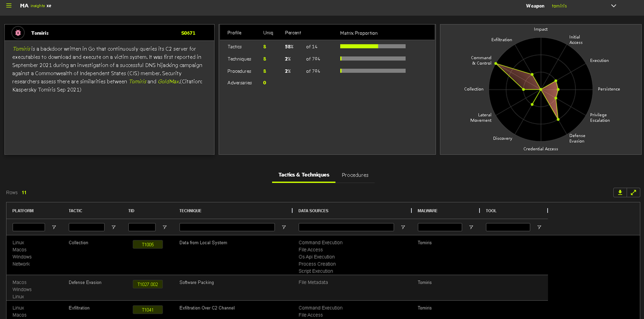Click the Initial Access radar label
This screenshot has width=644, height=319.
(576, 40)
